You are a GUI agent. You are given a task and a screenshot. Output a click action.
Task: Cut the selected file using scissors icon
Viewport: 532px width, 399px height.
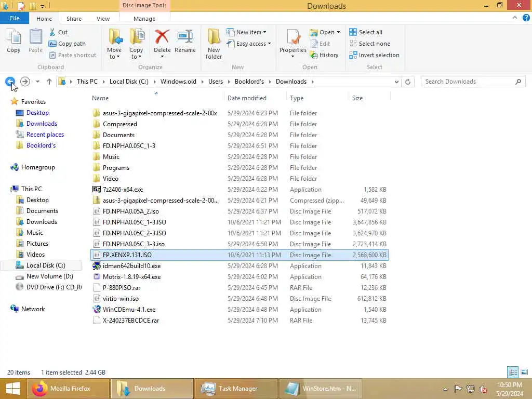[58, 32]
